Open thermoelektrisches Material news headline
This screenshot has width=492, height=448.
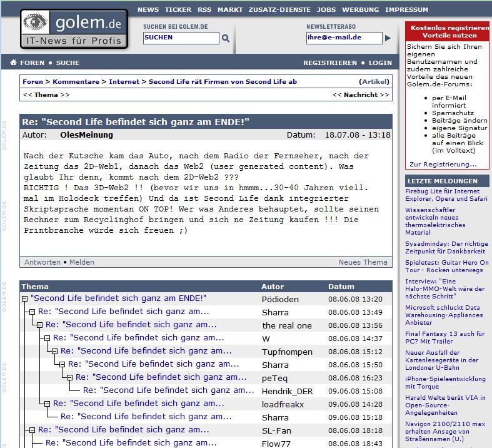click(x=435, y=221)
